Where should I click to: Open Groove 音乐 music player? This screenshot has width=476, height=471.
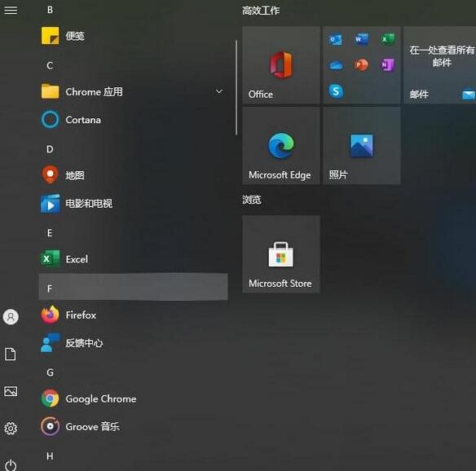133,426
